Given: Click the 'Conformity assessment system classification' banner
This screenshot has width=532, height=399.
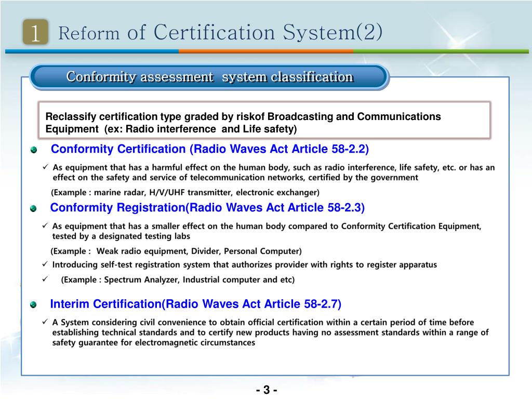Looking at the screenshot, I should [x=209, y=77].
